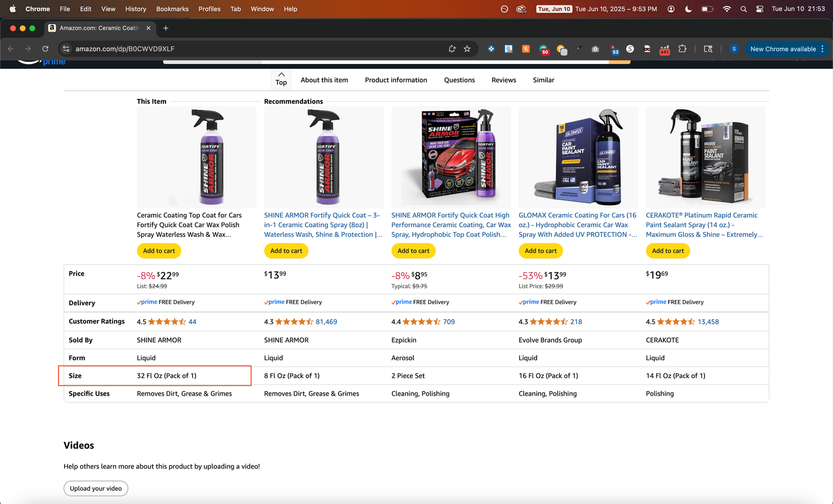Screen dimensions: 833x504
Task: Open the Do Not Disturb moon icon
Action: 688,9
